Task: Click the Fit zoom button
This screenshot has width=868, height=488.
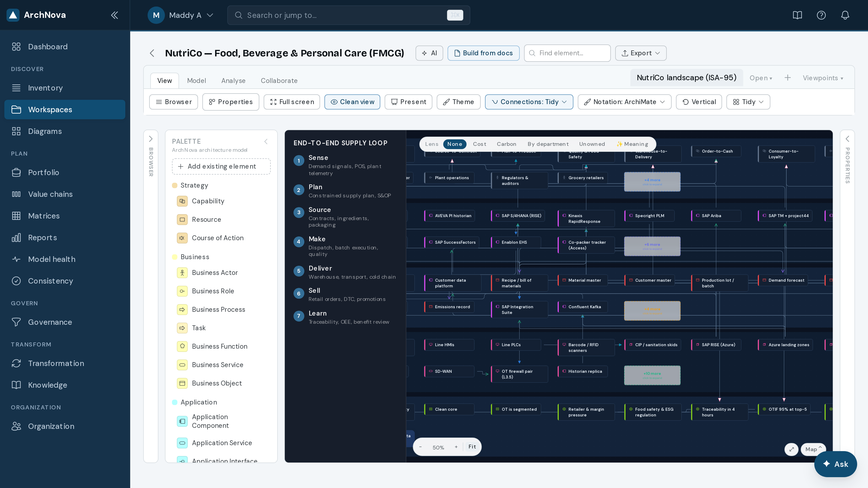Action: click(x=472, y=447)
